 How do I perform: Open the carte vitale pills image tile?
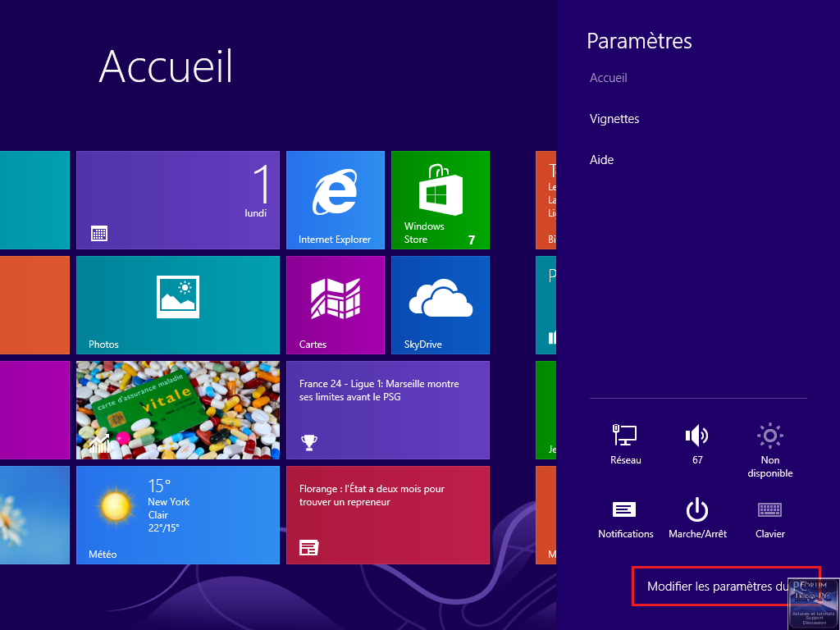pyautogui.click(x=177, y=409)
